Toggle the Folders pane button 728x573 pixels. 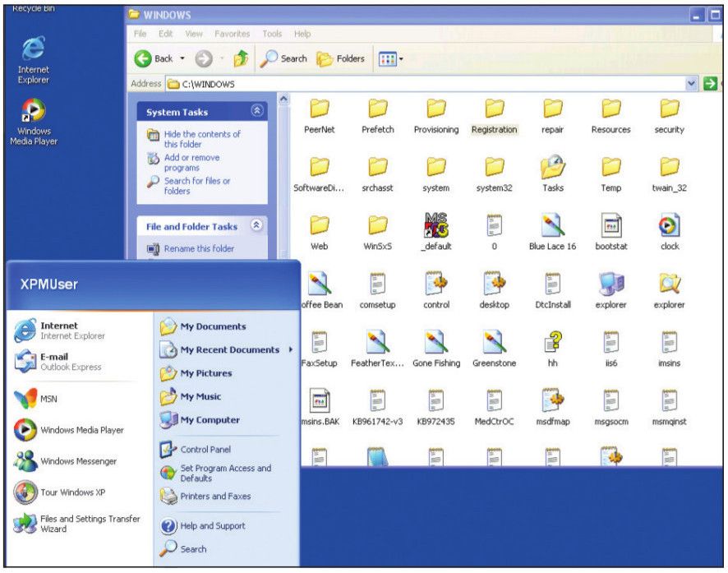tap(340, 59)
